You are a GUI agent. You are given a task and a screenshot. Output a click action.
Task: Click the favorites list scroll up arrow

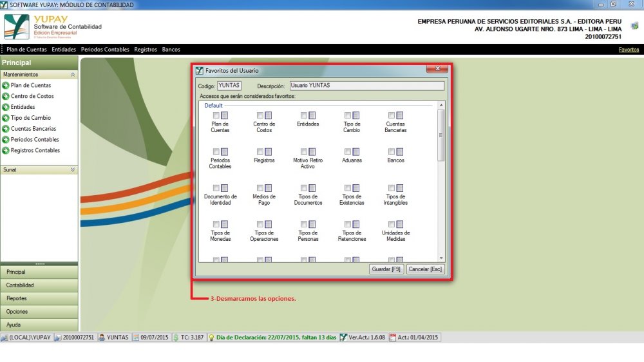[441, 106]
